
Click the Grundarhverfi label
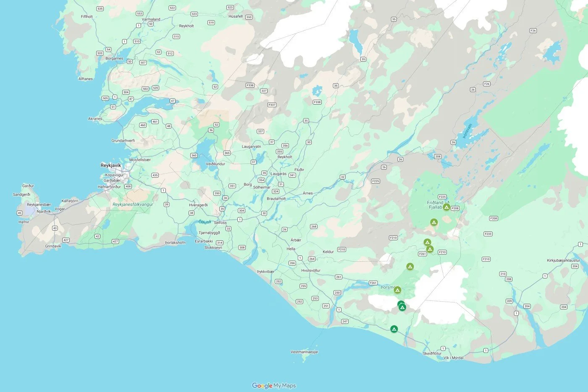[x=123, y=141]
